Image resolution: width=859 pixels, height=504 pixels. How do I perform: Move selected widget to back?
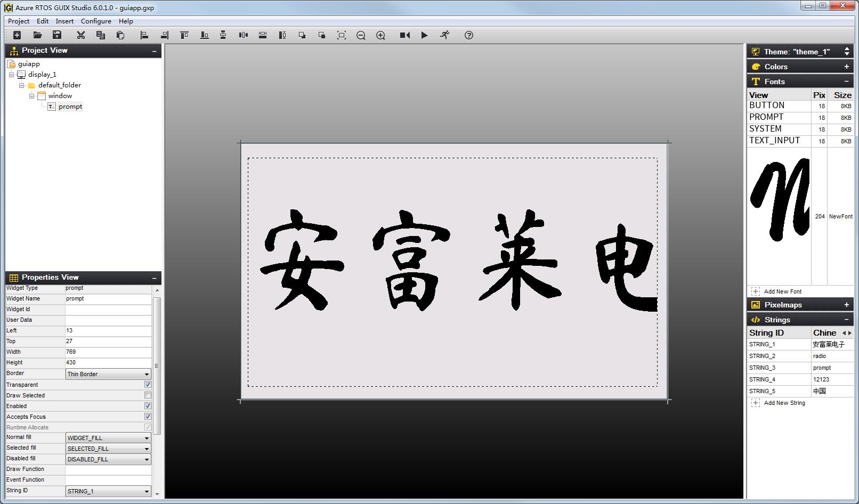[x=322, y=35]
